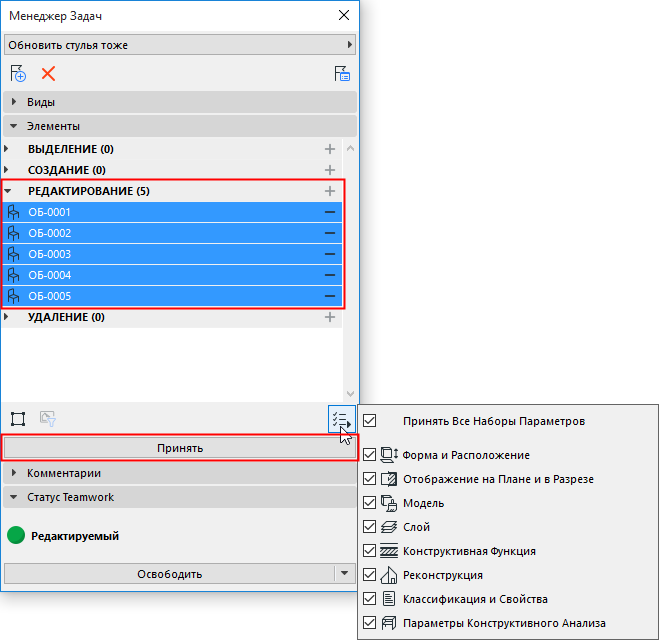Click the chair icon of ОБ-0003
The width and height of the screenshot is (659, 640).
pyautogui.click(x=13, y=254)
